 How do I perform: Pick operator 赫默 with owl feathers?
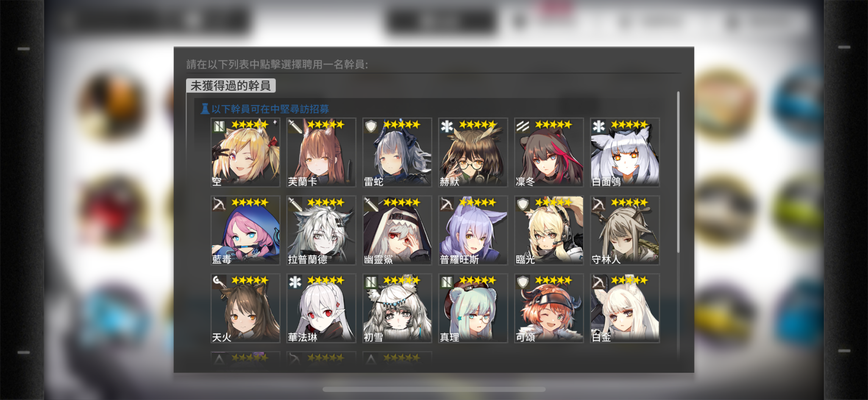pos(473,153)
